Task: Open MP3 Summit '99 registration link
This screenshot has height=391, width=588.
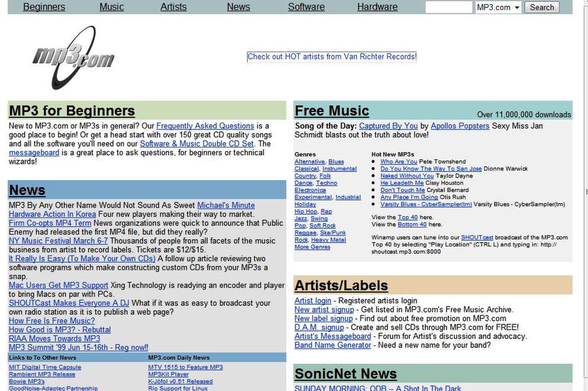Action: coord(78,348)
